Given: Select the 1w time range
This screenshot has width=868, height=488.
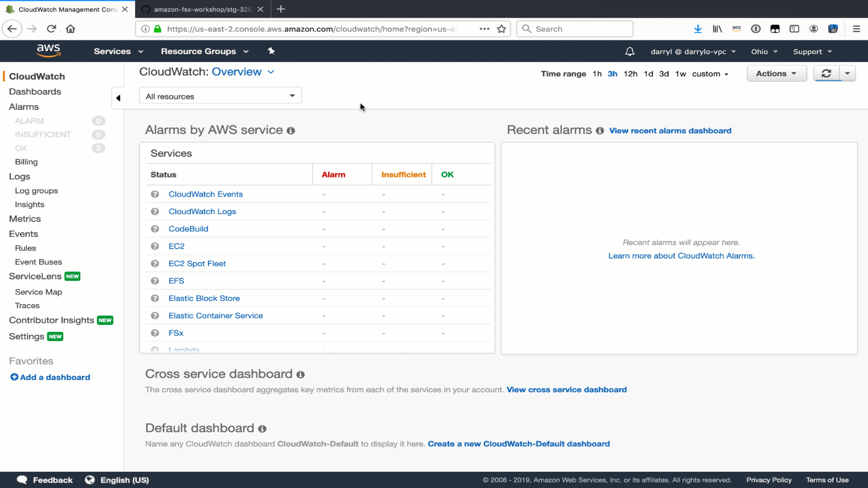Looking at the screenshot, I should click(680, 74).
